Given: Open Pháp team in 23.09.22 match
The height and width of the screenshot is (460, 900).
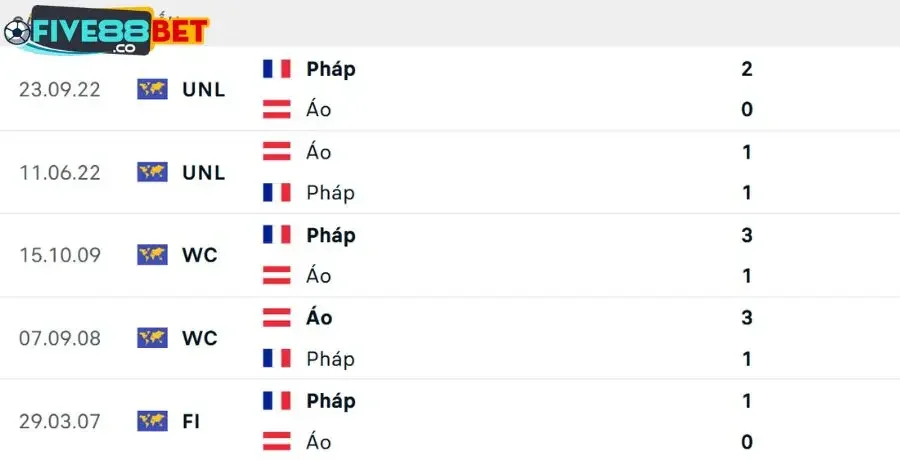Looking at the screenshot, I should point(331,69).
